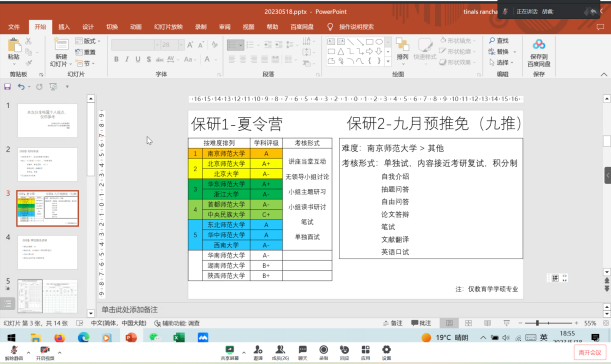Open the Layout (版式) dropdown

click(x=88, y=41)
